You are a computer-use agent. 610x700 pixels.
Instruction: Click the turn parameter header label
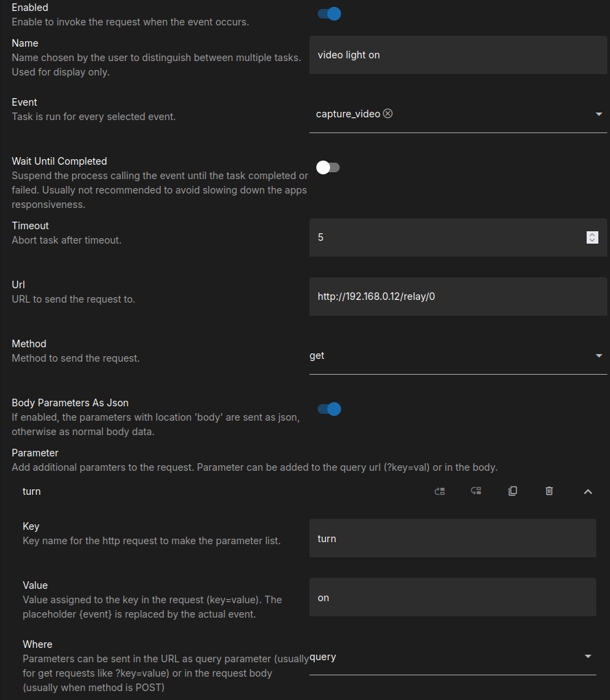pyautogui.click(x=32, y=491)
